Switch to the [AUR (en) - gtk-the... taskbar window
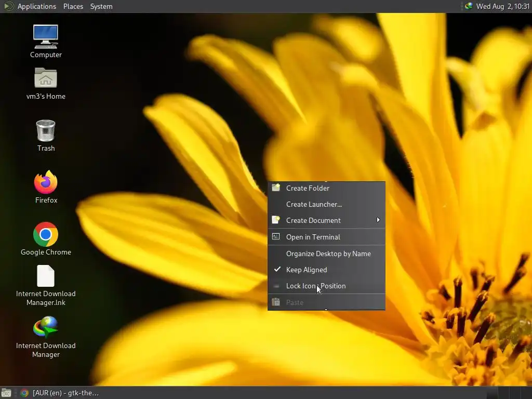This screenshot has width=532, height=399. pos(60,393)
